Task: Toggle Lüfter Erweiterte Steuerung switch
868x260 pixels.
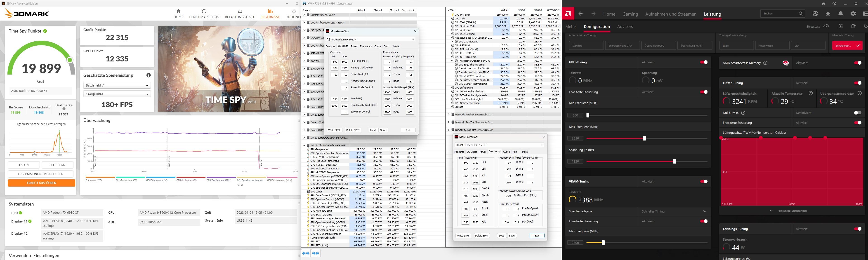Action: (x=858, y=123)
